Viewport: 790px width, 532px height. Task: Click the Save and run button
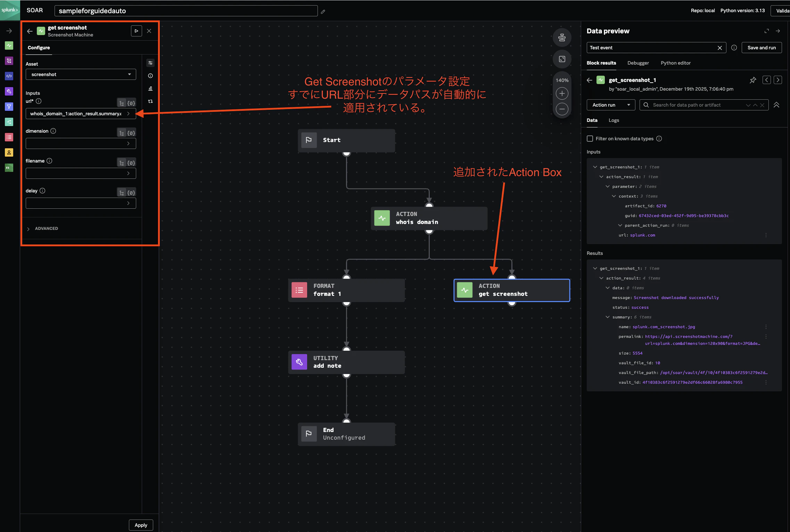click(762, 48)
